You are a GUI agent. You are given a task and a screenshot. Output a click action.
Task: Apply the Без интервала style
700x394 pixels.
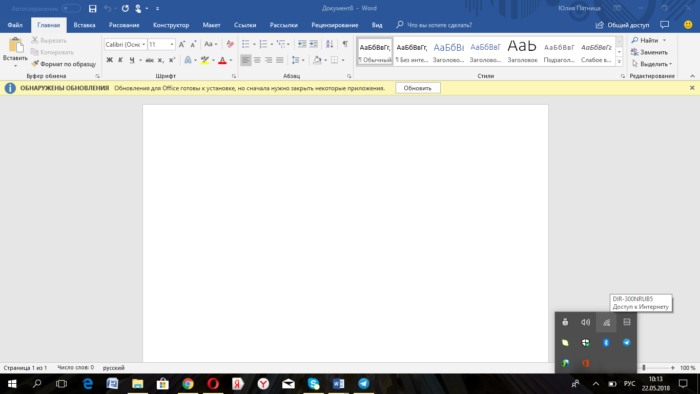[412, 52]
